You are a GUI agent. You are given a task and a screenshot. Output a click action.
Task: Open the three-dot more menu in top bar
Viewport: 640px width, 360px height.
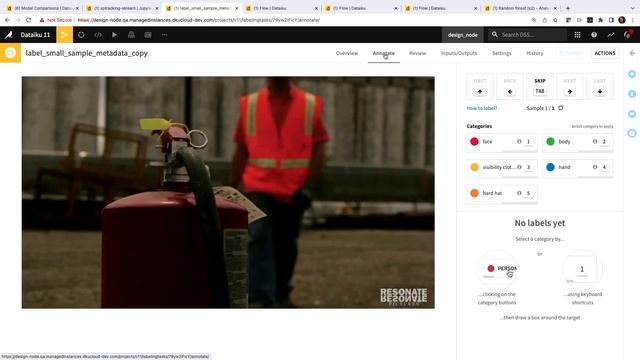pyautogui.click(x=164, y=35)
